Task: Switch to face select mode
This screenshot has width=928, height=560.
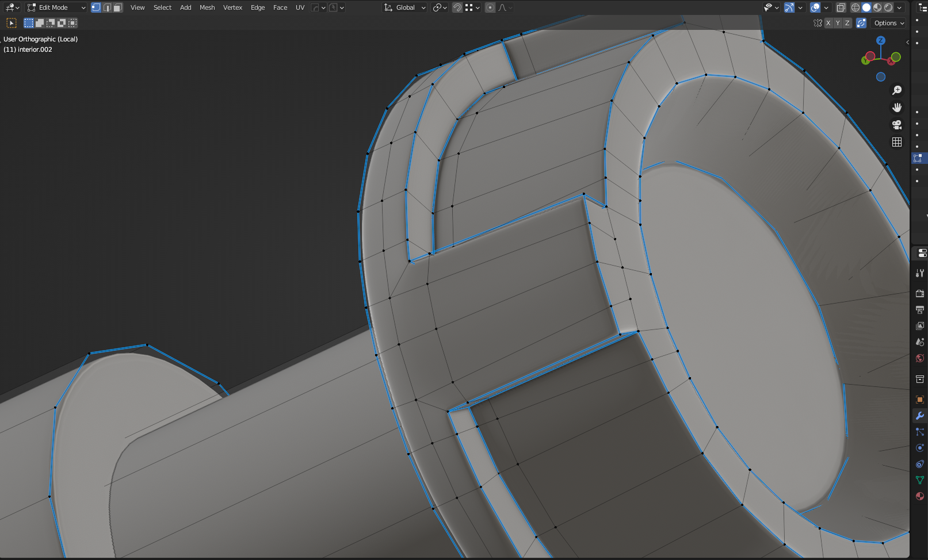Action: tap(117, 7)
